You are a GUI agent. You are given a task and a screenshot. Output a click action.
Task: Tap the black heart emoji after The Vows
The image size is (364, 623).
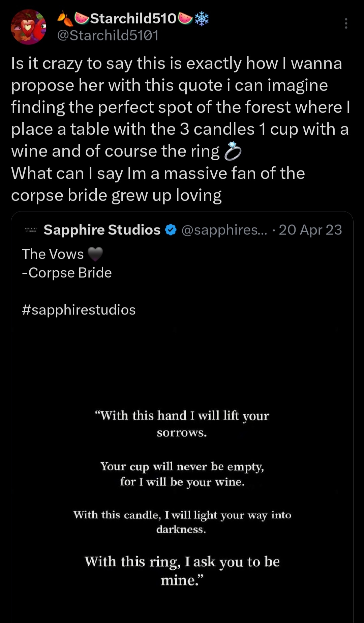[x=95, y=254]
